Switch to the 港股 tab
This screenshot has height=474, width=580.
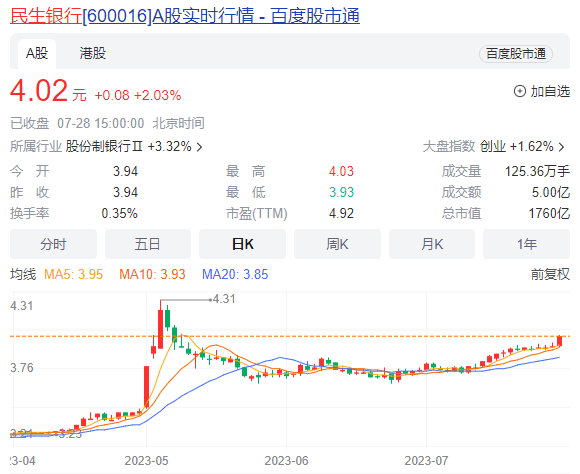92,53
